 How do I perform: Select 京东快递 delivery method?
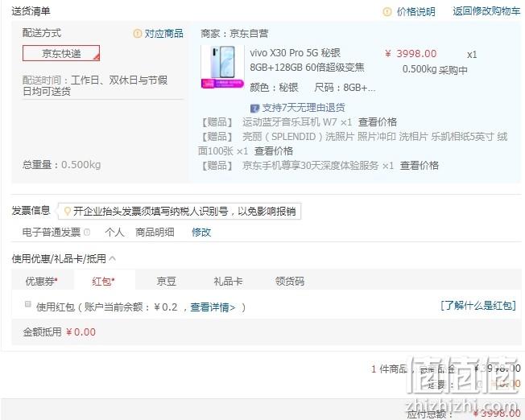click(61, 53)
